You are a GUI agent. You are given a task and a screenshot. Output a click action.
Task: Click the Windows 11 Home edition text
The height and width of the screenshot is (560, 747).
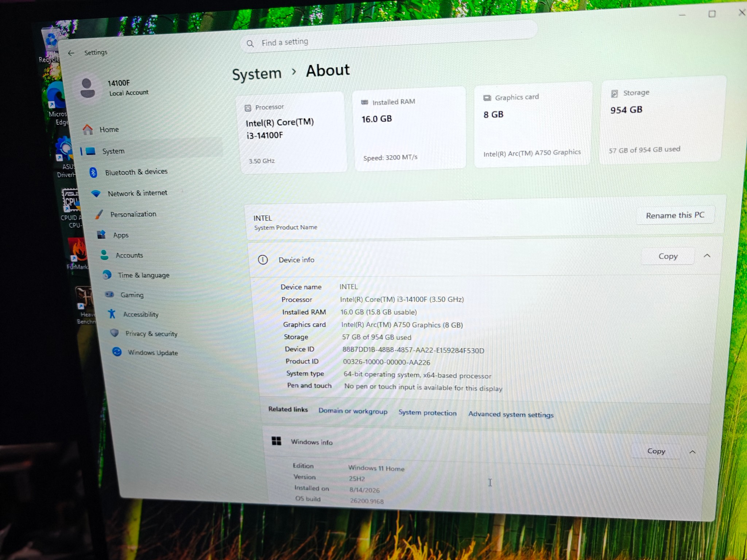point(376,468)
